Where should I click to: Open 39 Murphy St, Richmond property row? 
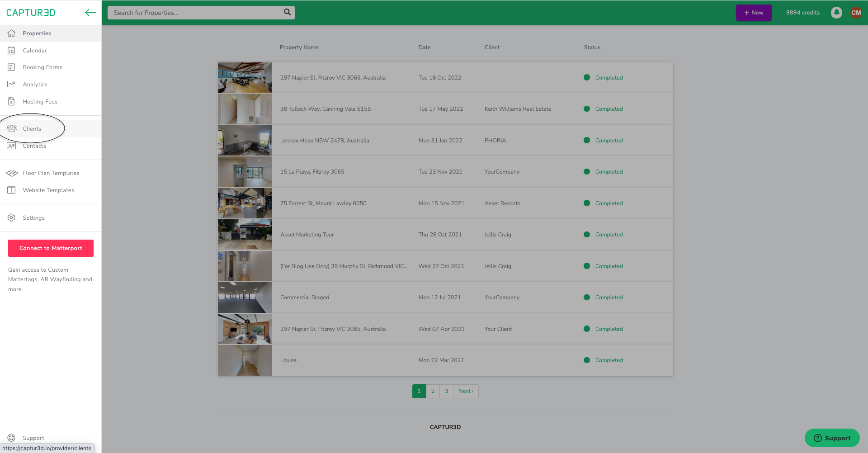click(445, 266)
